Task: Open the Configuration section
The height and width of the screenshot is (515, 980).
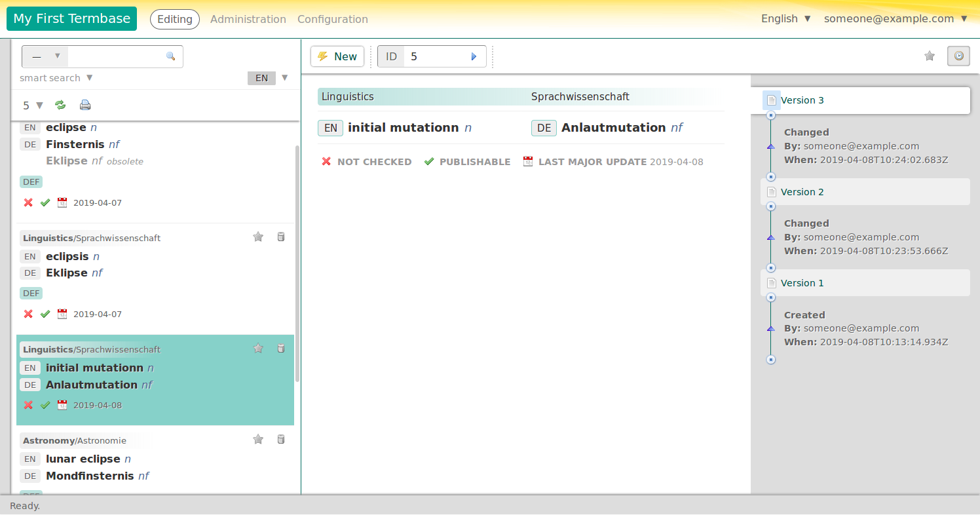Action: 332,19
